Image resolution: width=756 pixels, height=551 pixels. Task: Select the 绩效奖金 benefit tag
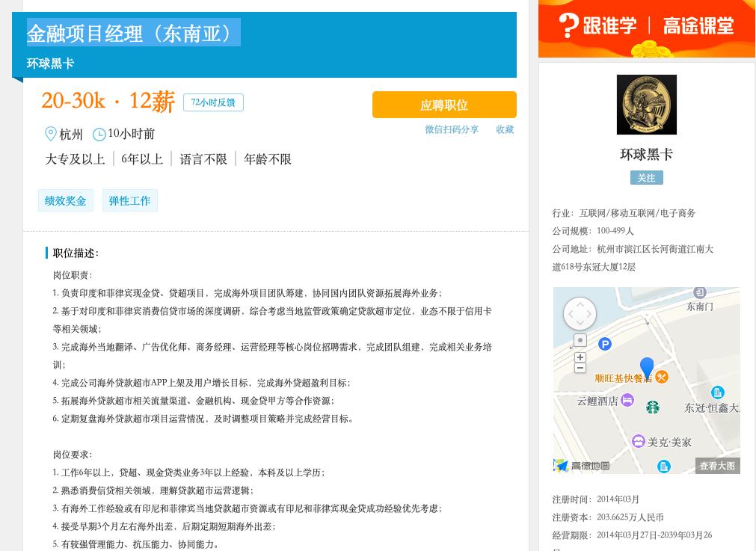coord(65,200)
